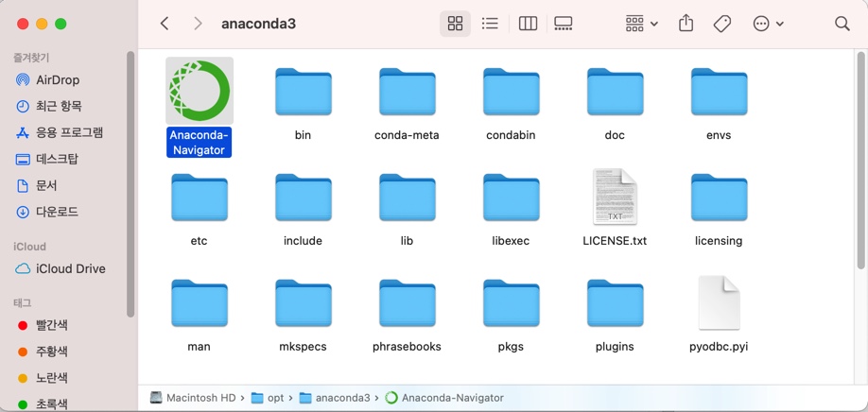The image size is (868, 412).
Task: Switch to column view
Action: pyautogui.click(x=529, y=24)
